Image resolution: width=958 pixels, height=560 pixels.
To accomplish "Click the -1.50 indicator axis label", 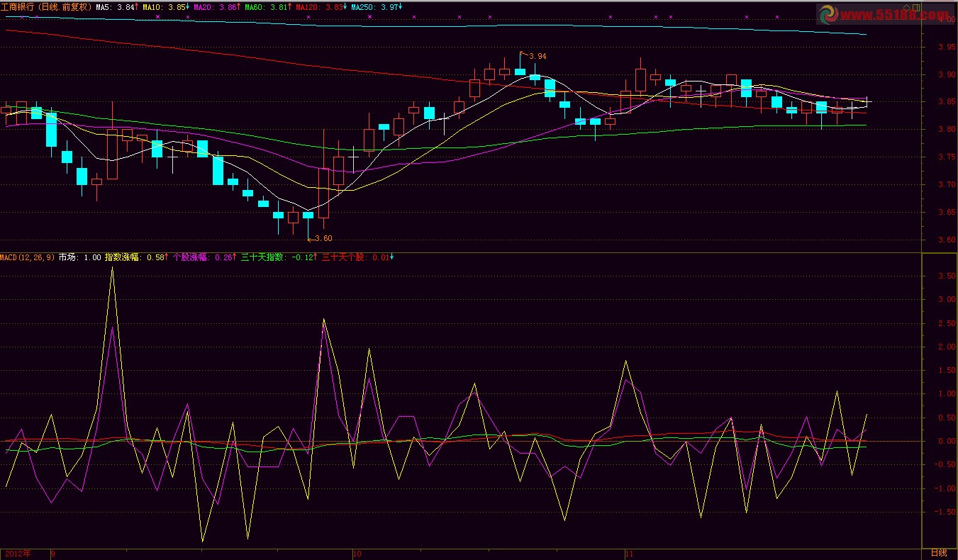I will tap(945, 513).
